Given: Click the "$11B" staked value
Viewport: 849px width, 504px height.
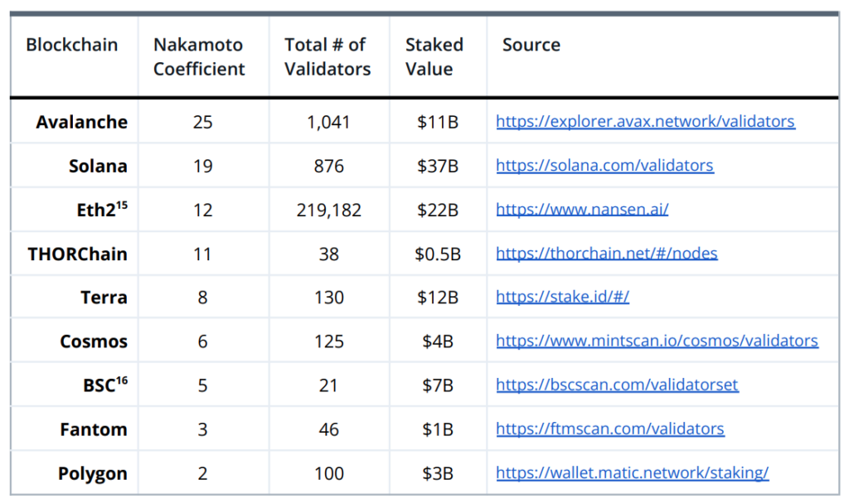Looking at the screenshot, I should pyautogui.click(x=438, y=123).
